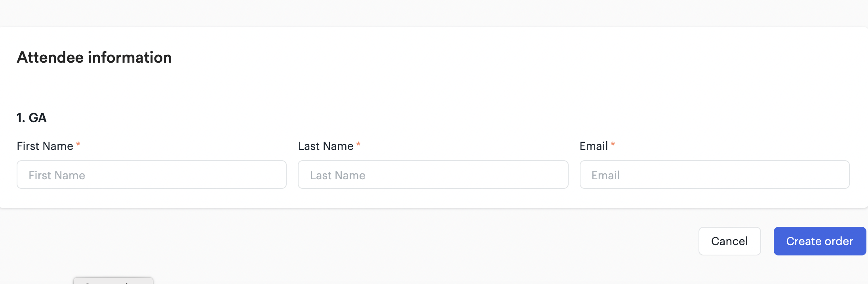Click empty space in the white attendee card

pyautogui.click(x=475, y=87)
